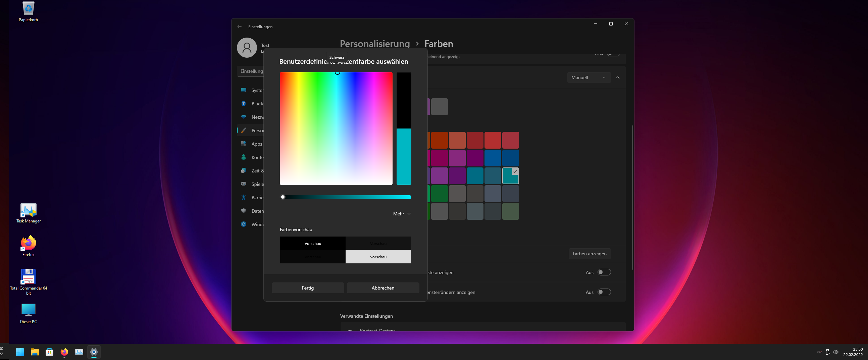Switch to Firefox in the taskbar
The height and width of the screenshot is (360, 868).
[x=64, y=352]
